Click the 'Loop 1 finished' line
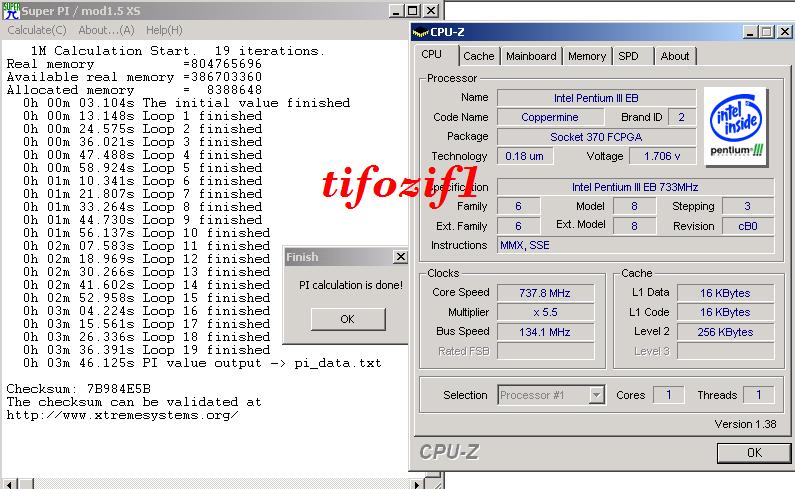Screen dimensions: 795x489 (x=142, y=116)
